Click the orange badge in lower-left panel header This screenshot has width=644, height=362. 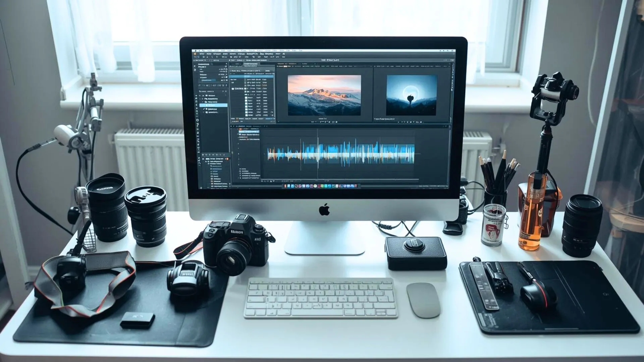coord(227,159)
